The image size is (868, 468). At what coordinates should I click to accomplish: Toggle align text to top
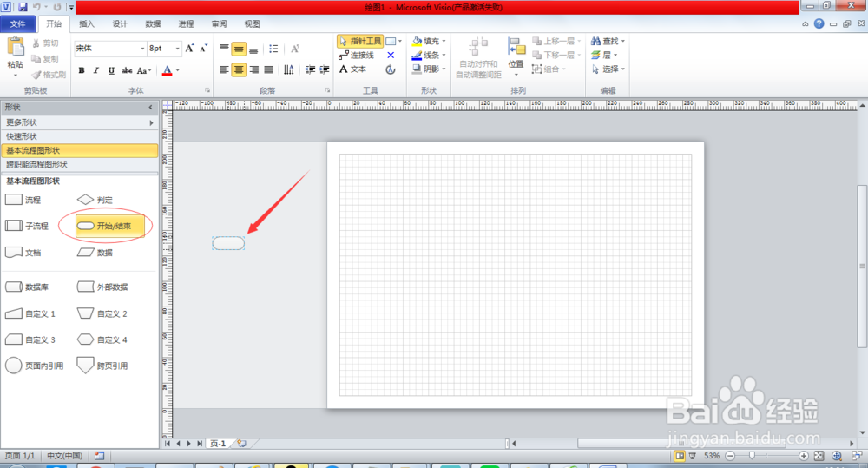[224, 49]
